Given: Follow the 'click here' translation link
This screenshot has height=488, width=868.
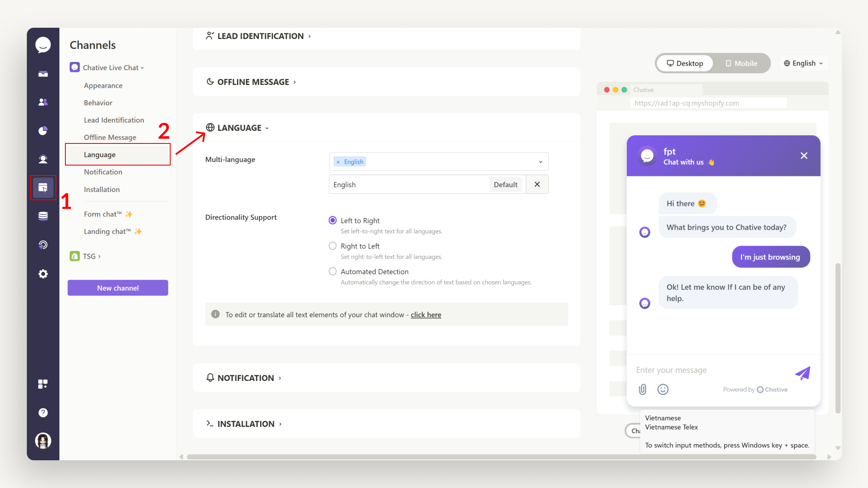Looking at the screenshot, I should pos(426,315).
